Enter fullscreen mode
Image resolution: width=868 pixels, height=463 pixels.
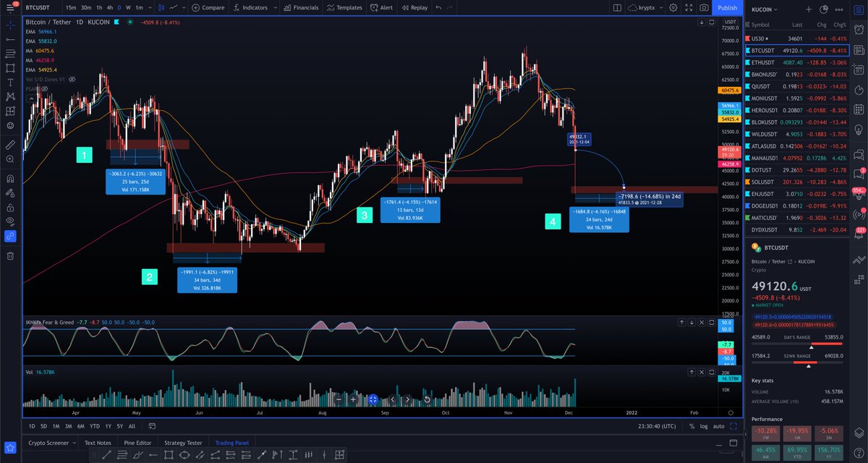688,8
